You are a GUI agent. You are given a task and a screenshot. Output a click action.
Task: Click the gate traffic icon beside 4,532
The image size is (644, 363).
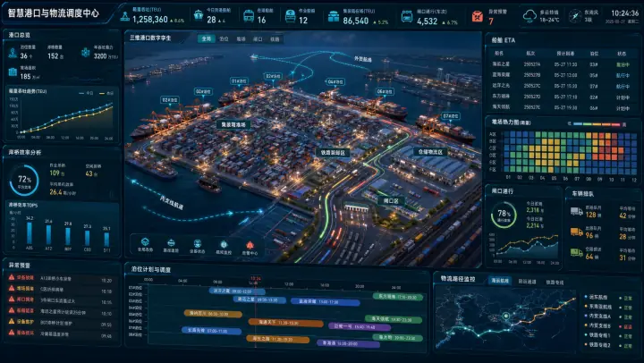pyautogui.click(x=407, y=17)
